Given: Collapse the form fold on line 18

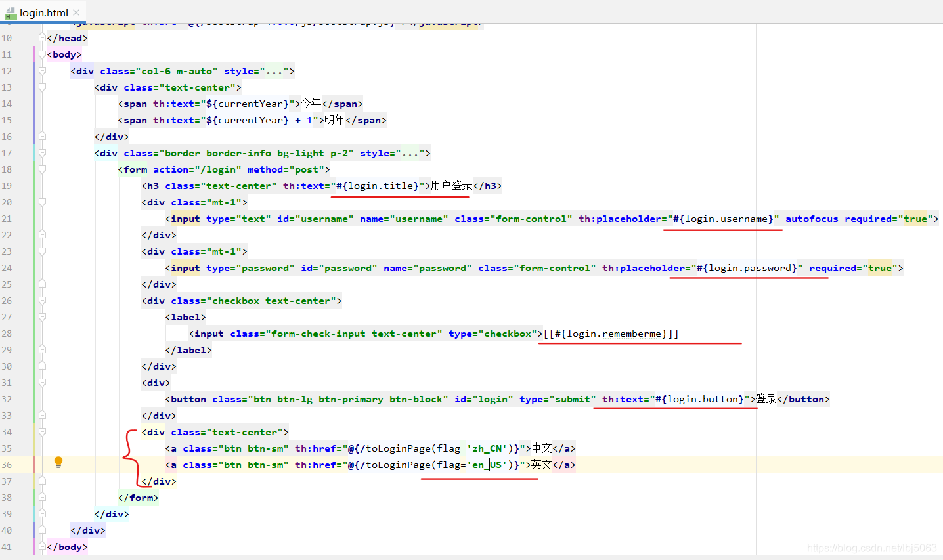Looking at the screenshot, I should 42,169.
